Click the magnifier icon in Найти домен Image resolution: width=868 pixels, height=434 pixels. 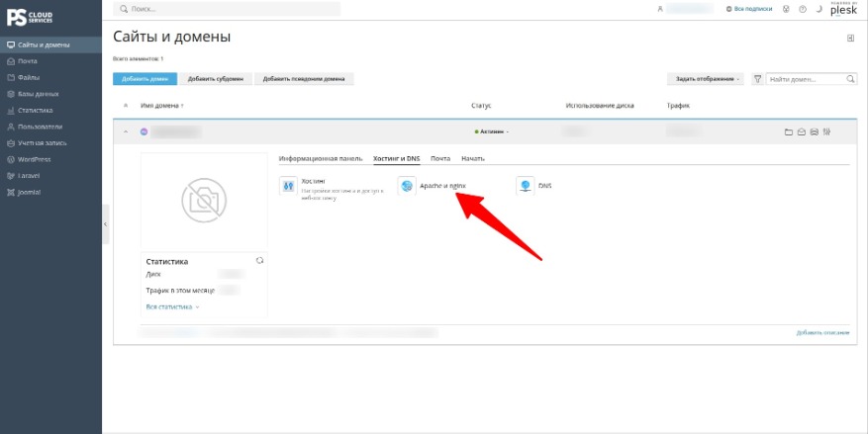851,79
